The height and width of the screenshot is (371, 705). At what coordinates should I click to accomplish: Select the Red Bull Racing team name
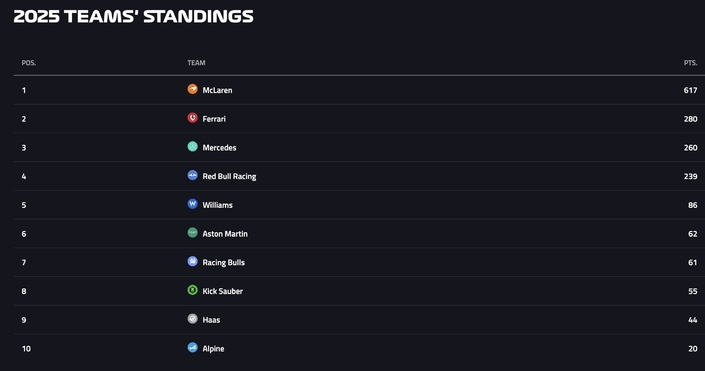pyautogui.click(x=229, y=177)
